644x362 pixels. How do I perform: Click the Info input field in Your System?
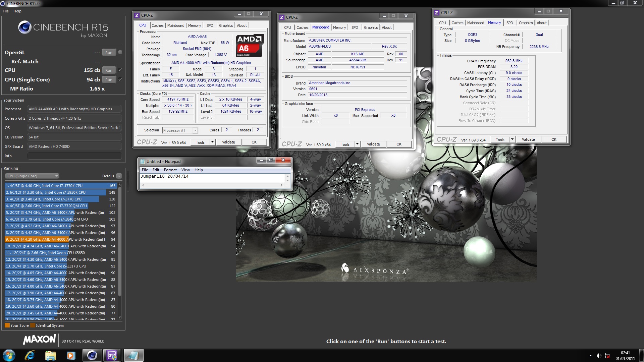tap(74, 156)
